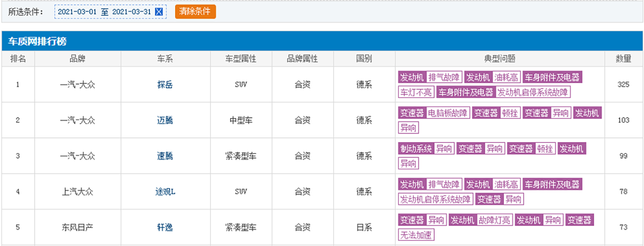Click the 制动系统 异响 tag in the 速腾 row
644x246 pixels.
[426, 149]
